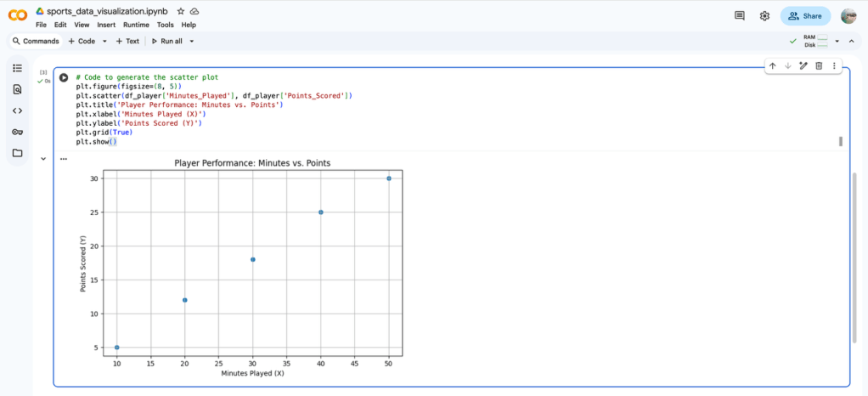Collapse the cell output with chevron

pos(43,158)
